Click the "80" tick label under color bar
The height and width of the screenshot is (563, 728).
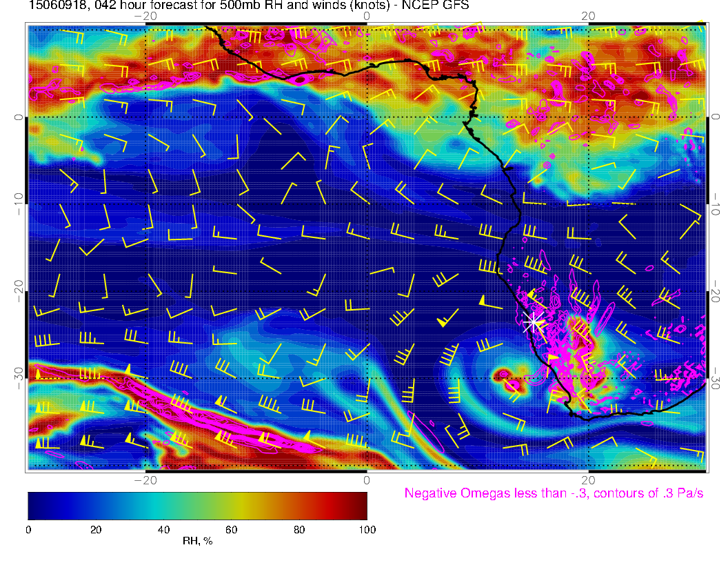pos(299,529)
